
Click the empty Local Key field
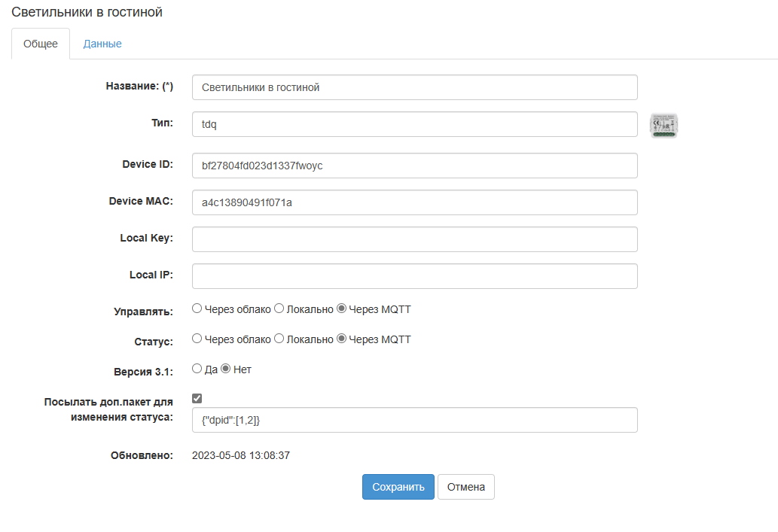click(414, 239)
